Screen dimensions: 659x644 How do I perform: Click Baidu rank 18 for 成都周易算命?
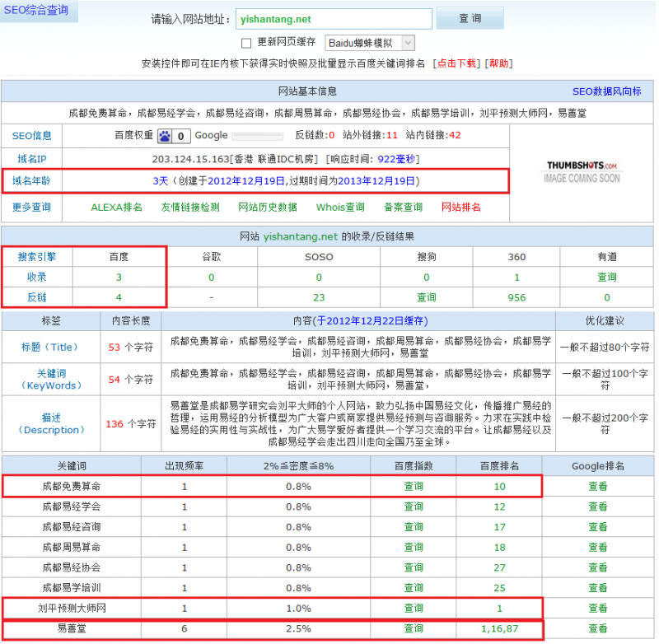tap(500, 548)
